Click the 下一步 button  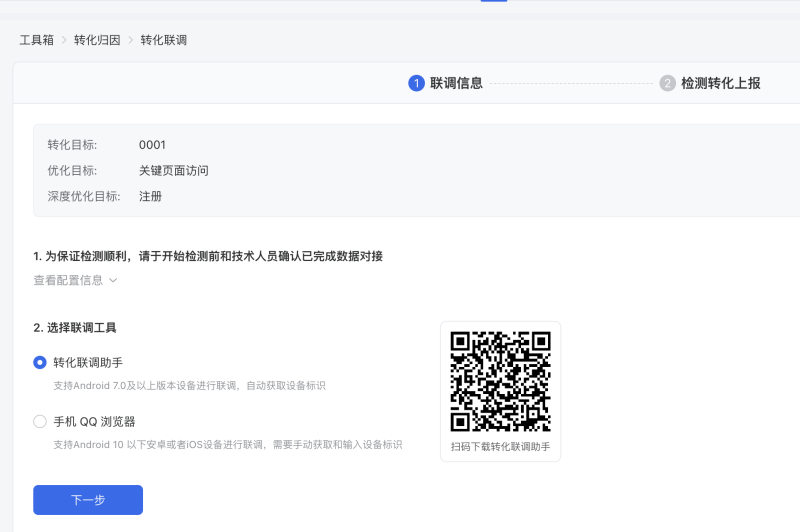(88, 500)
